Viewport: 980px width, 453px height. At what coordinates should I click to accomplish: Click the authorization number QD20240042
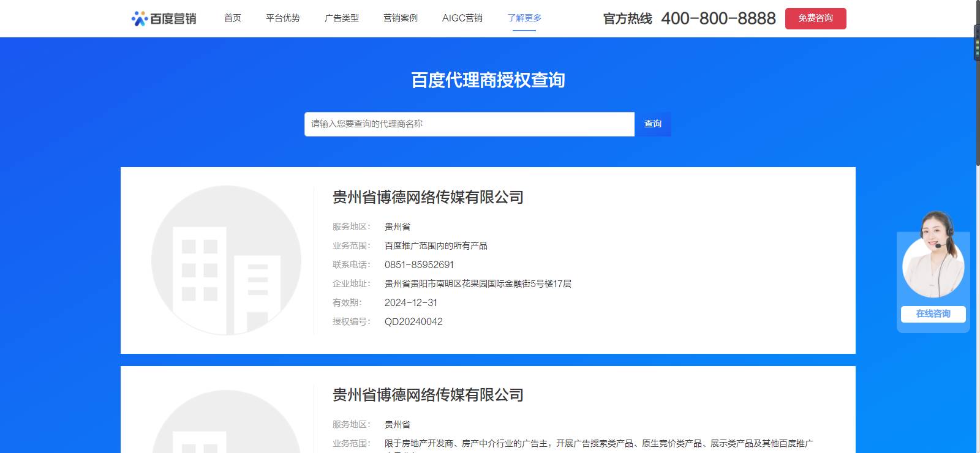tap(413, 321)
